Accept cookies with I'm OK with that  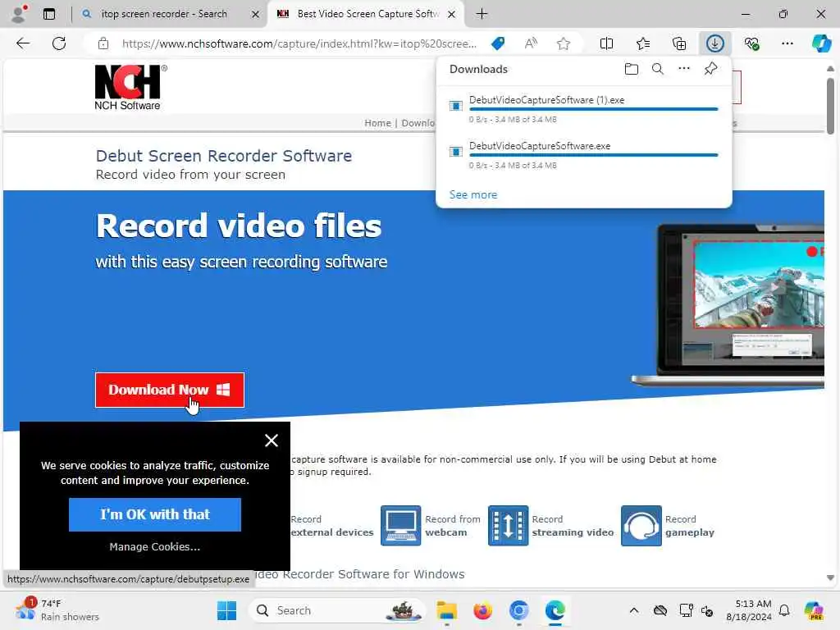(155, 514)
